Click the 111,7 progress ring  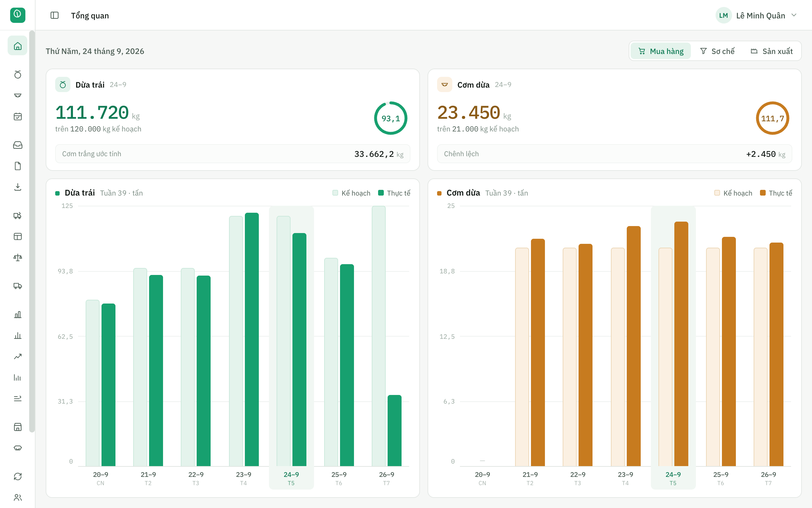[772, 118]
